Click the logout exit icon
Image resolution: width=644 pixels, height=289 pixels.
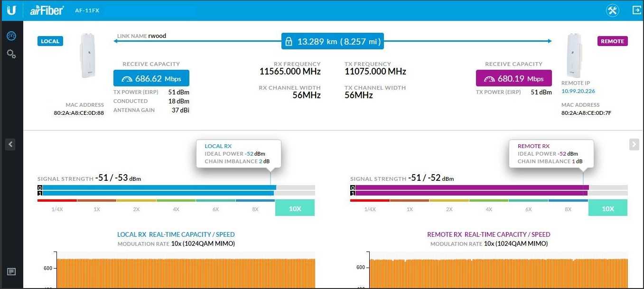(x=636, y=10)
